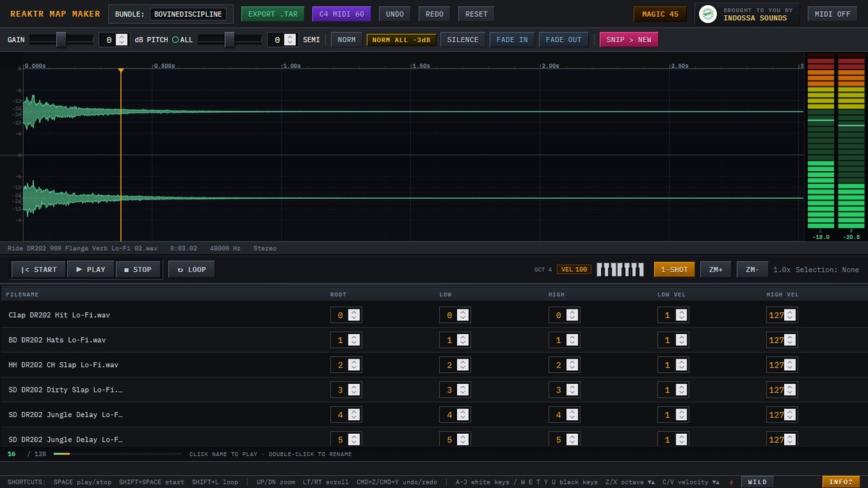Click the lightning bolt icon beside WILD
The height and width of the screenshot is (488, 868).
pos(731,482)
